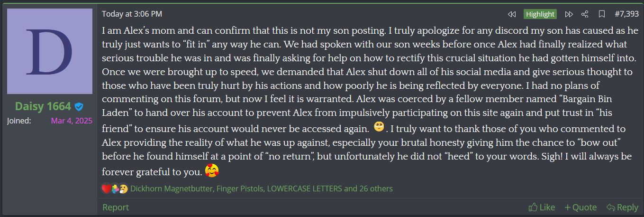
Task: Click the thinking face reaction icon
Action: coord(123,189)
